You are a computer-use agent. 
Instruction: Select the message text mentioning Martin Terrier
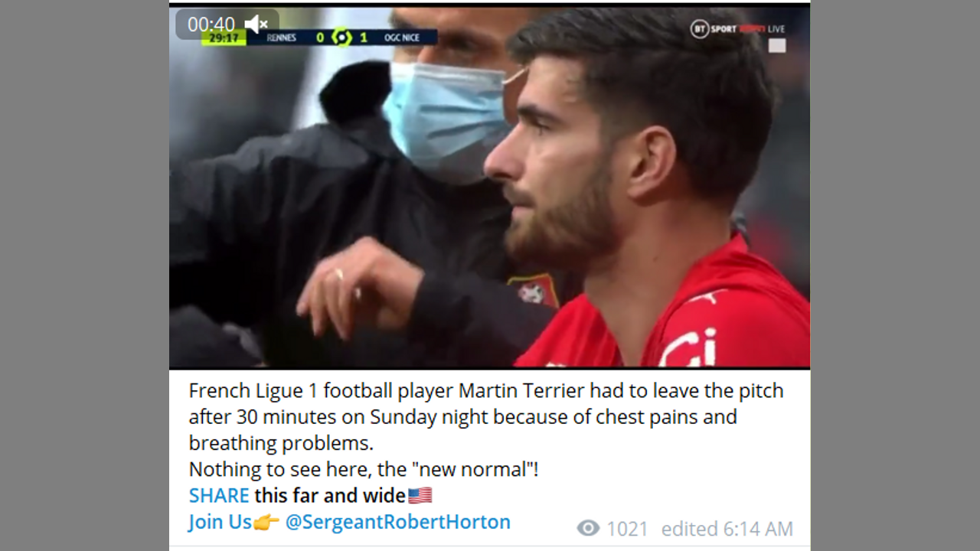486,416
